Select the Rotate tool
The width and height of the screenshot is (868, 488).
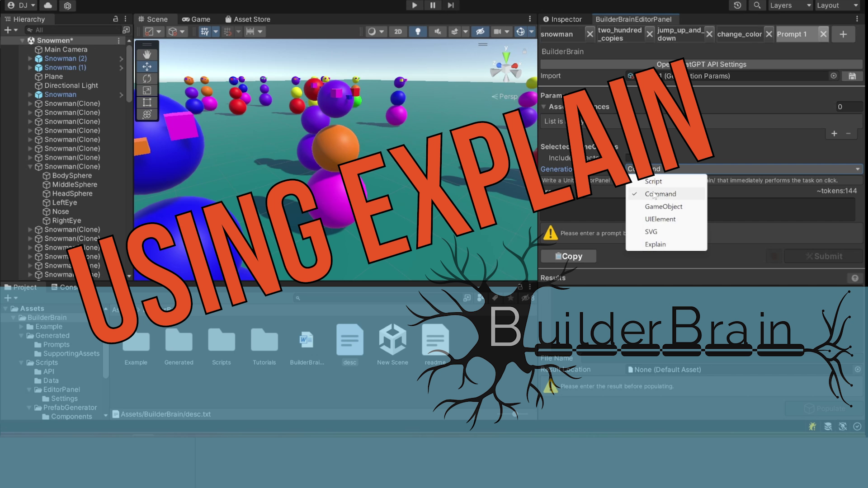pyautogui.click(x=147, y=79)
